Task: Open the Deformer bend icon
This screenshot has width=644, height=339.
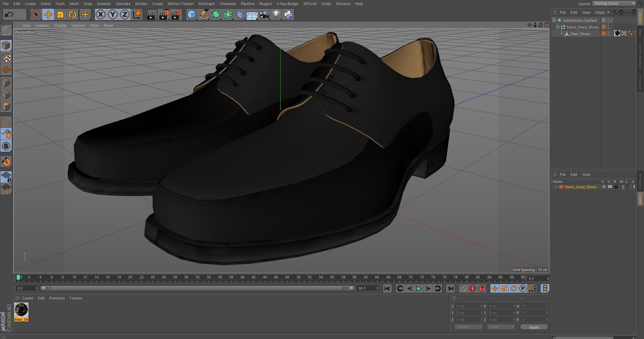Action: (240, 14)
